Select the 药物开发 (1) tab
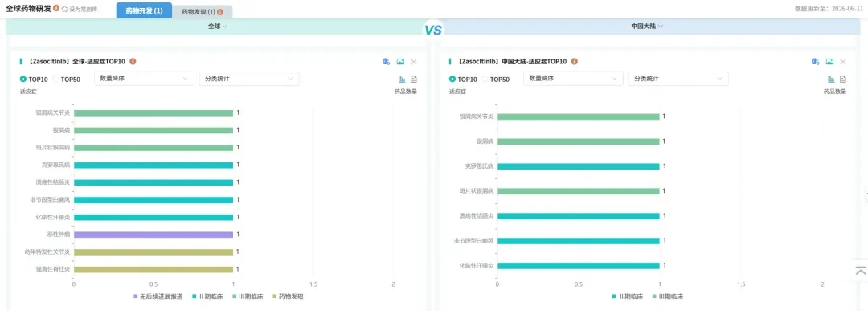The image size is (868, 311). tap(144, 11)
